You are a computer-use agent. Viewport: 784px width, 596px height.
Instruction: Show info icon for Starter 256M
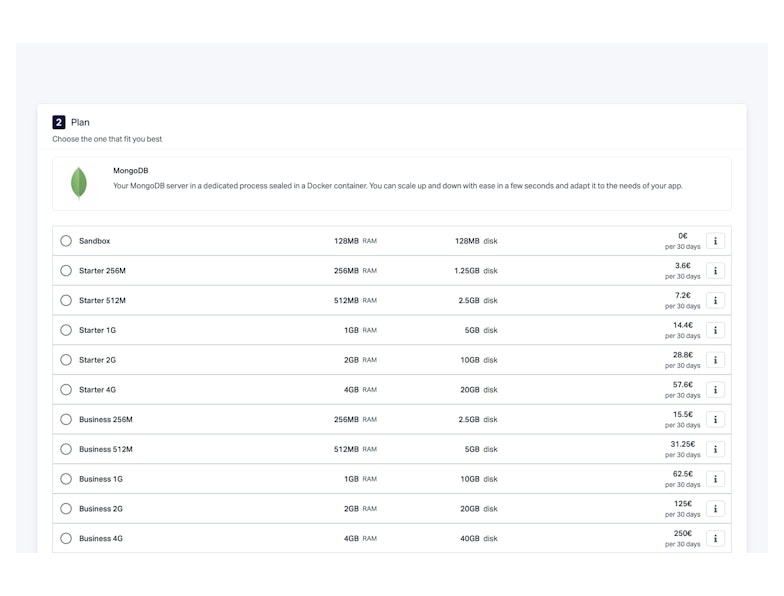point(715,271)
